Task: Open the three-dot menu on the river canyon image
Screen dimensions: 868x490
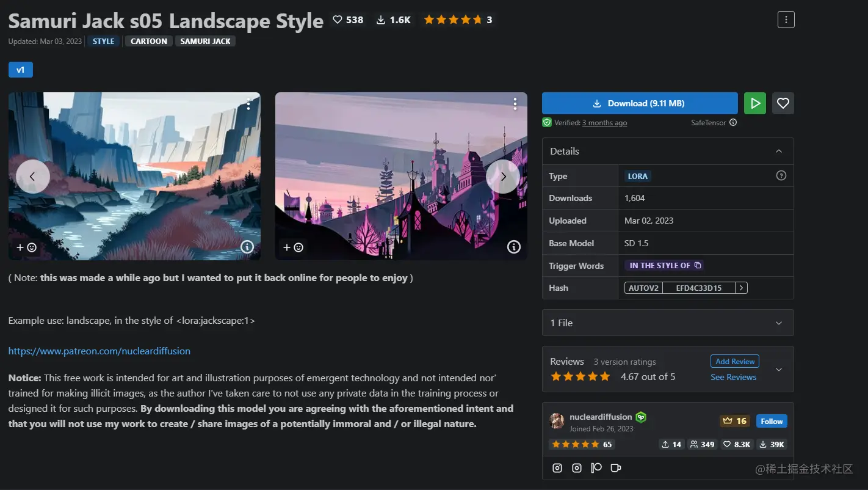Action: [248, 104]
